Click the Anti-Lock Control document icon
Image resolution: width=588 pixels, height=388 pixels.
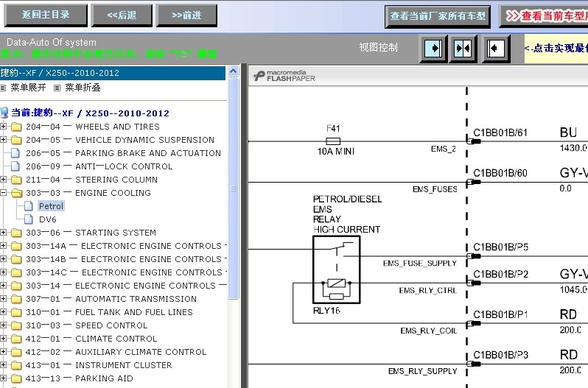pyautogui.click(x=15, y=166)
